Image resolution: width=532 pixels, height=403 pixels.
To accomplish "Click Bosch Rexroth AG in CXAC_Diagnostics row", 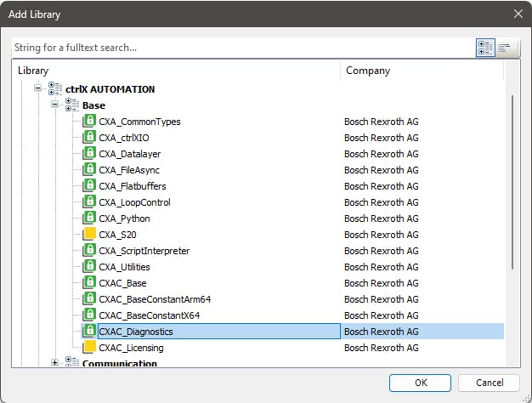I will click(381, 331).
